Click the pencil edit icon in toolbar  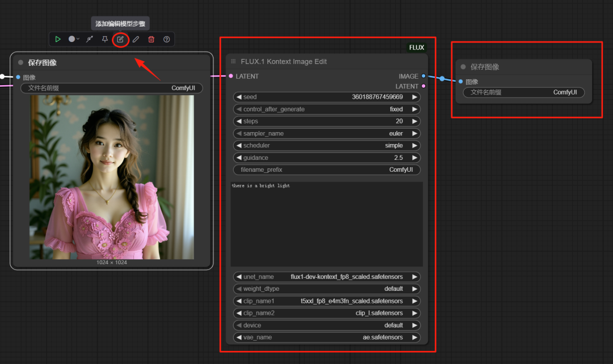click(136, 39)
